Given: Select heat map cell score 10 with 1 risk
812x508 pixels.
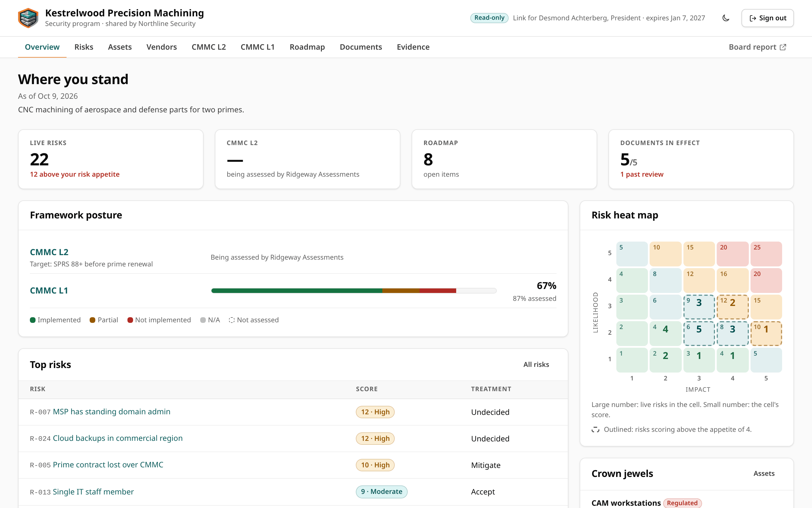Looking at the screenshot, I should [766, 333].
